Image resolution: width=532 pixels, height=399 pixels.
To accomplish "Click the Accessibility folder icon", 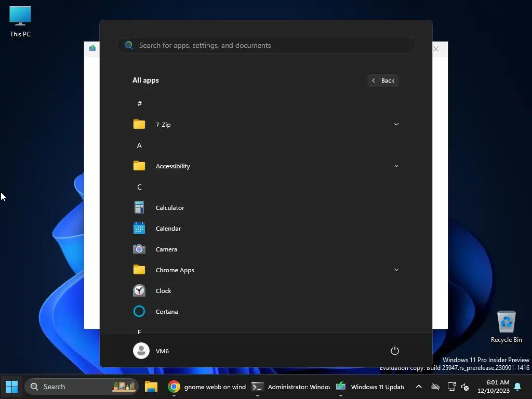I will click(x=139, y=166).
